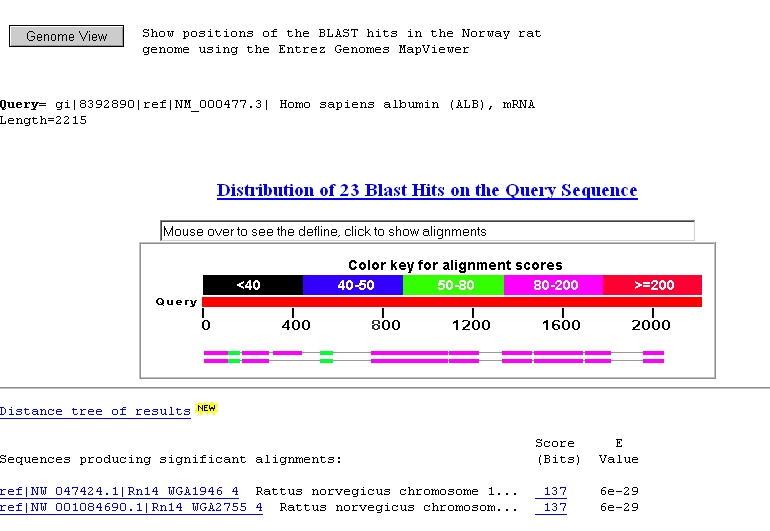Click the mouse-over defline text field
This screenshot has height=531, width=770.
pos(427,231)
